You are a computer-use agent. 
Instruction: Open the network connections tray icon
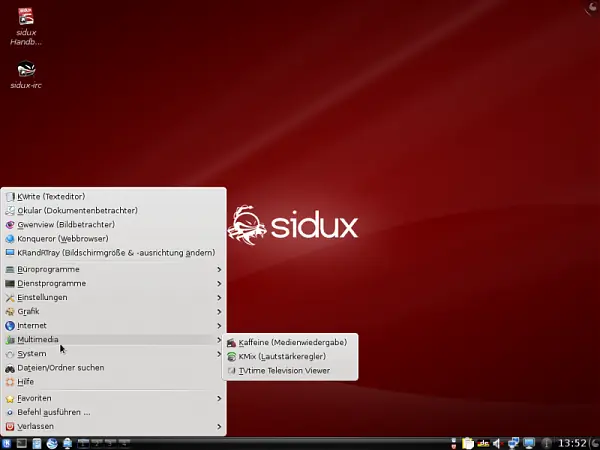coord(514,443)
